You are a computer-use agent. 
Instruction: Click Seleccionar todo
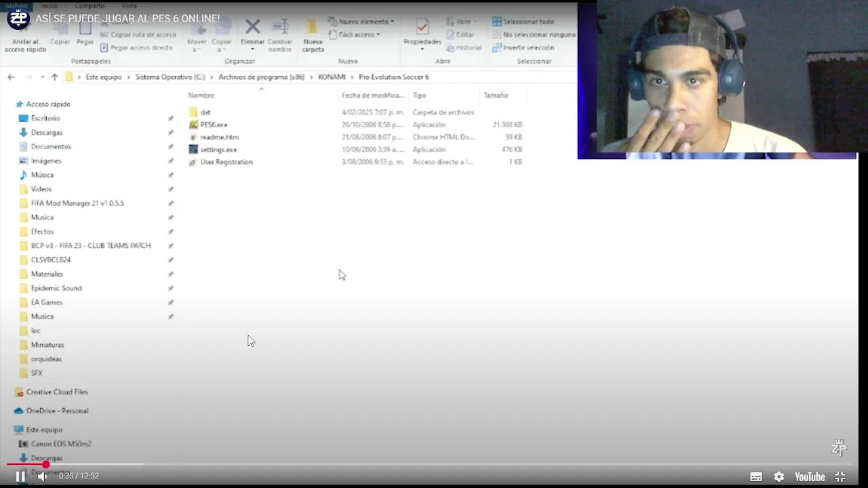[523, 22]
